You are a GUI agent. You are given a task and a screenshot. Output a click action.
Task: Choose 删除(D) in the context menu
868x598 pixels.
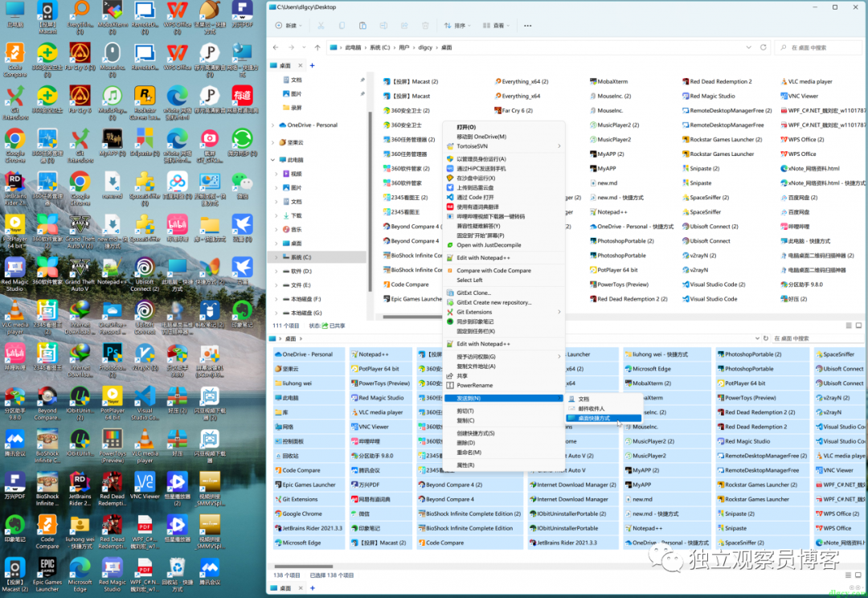(504, 443)
